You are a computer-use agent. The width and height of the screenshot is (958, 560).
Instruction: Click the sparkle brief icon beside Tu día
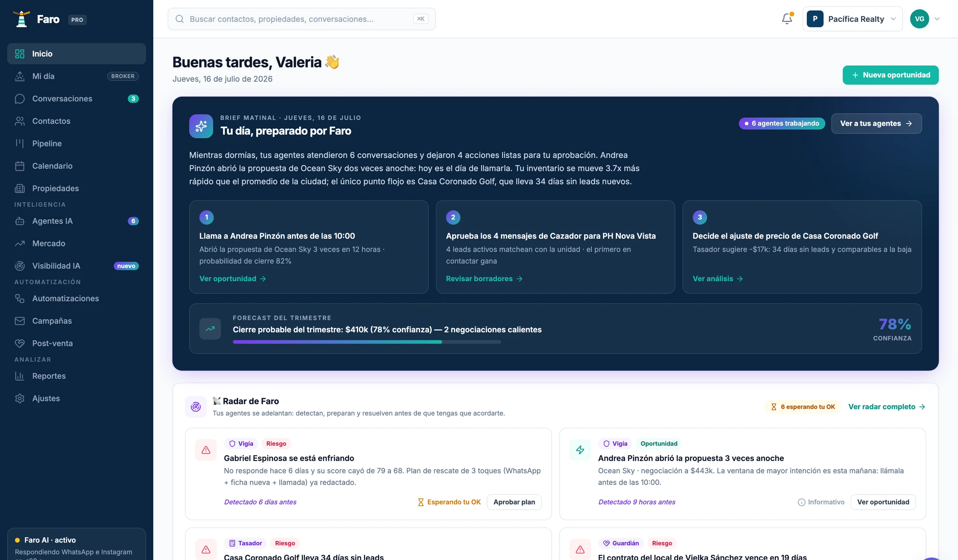[201, 126]
